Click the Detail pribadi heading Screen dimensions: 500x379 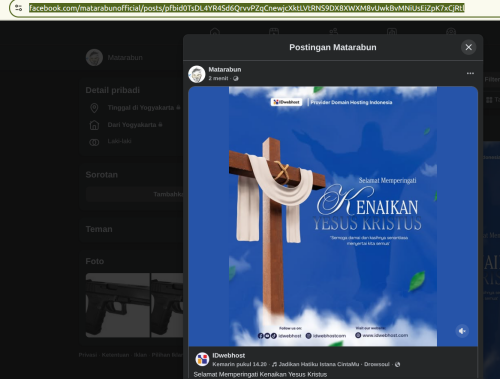coord(113,90)
